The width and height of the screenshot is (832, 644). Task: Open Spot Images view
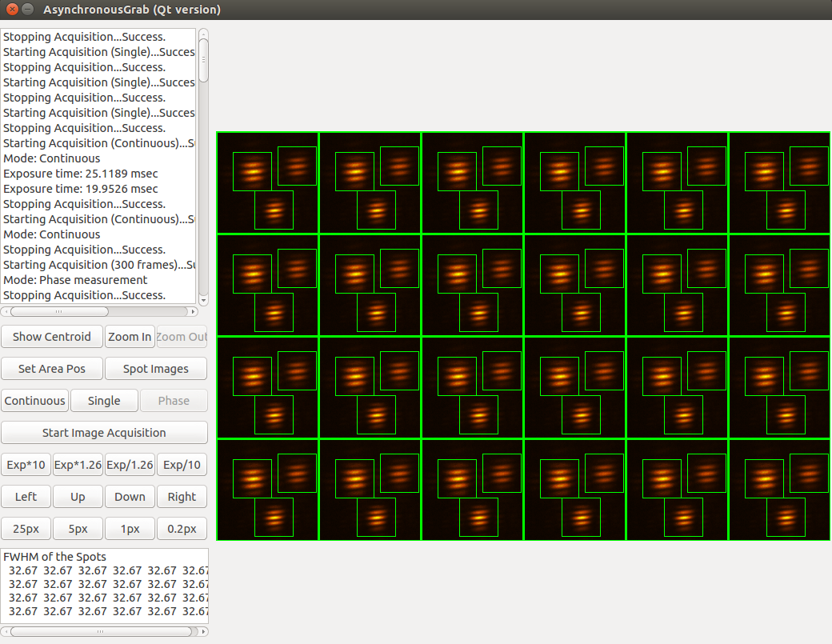point(156,369)
